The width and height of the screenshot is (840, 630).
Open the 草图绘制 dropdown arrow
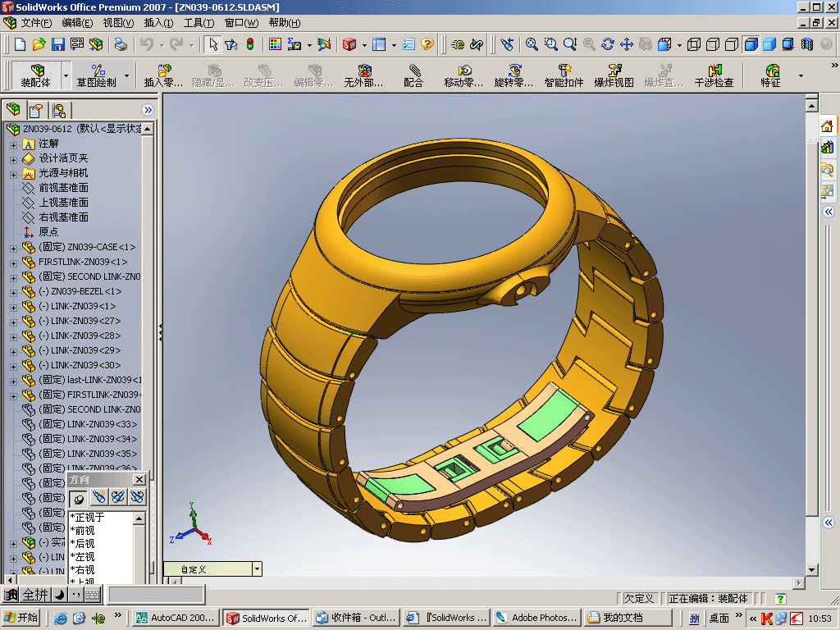click(127, 75)
